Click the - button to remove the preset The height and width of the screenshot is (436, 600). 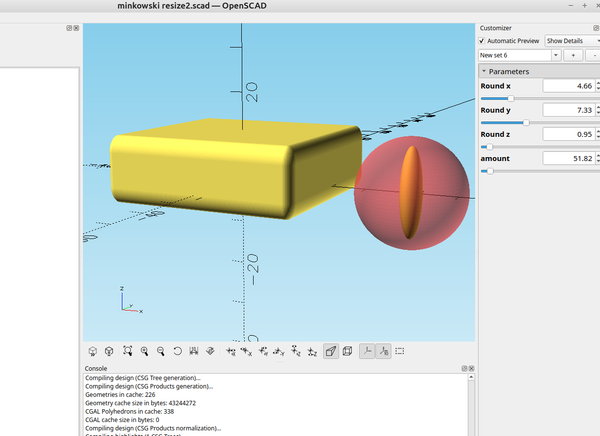click(x=594, y=55)
